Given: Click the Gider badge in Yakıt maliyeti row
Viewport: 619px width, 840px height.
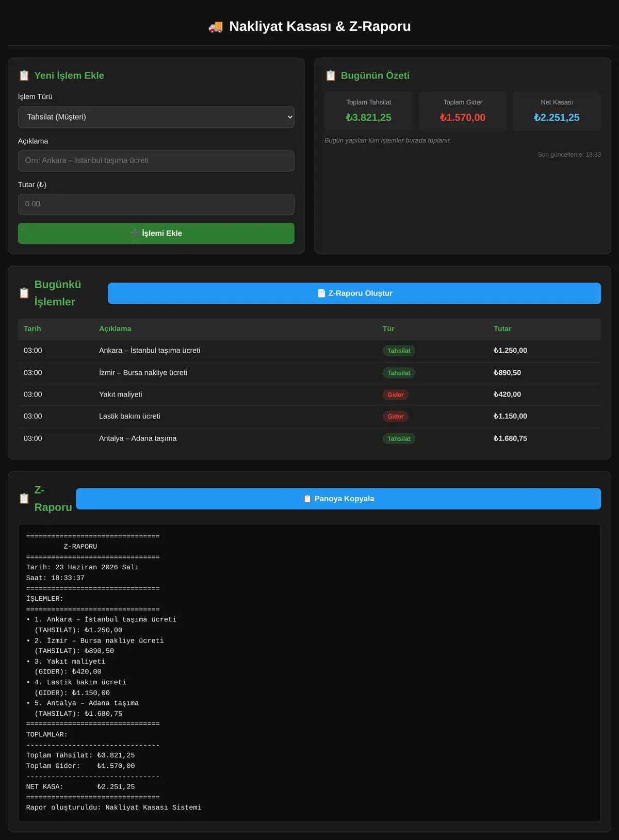Looking at the screenshot, I should coord(396,395).
